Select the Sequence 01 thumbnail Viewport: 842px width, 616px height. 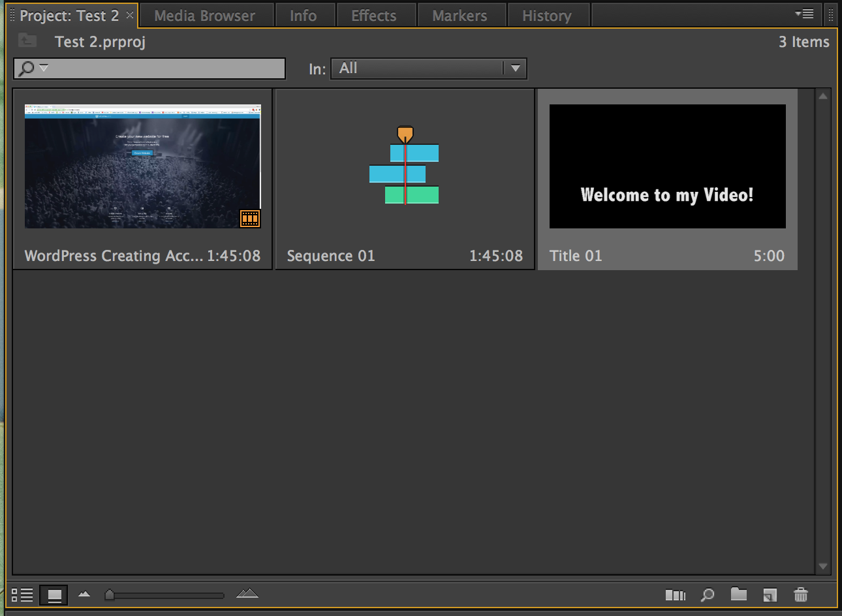click(x=405, y=166)
